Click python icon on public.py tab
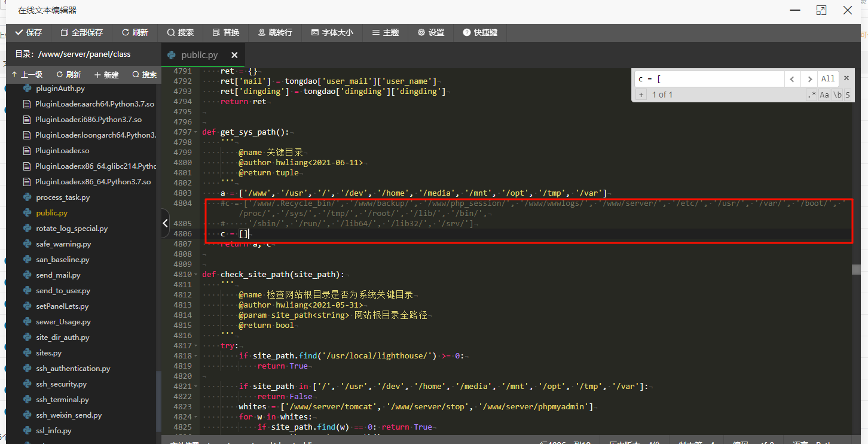The image size is (868, 444). point(172,55)
